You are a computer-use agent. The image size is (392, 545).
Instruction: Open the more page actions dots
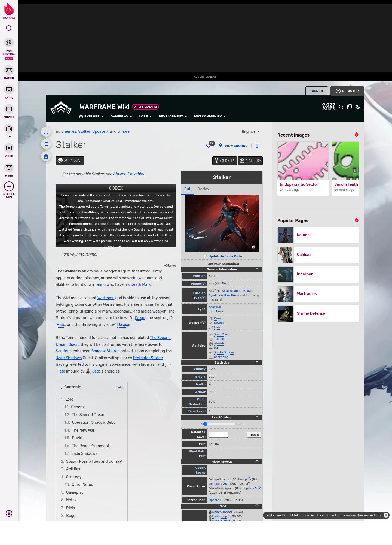[257, 146]
